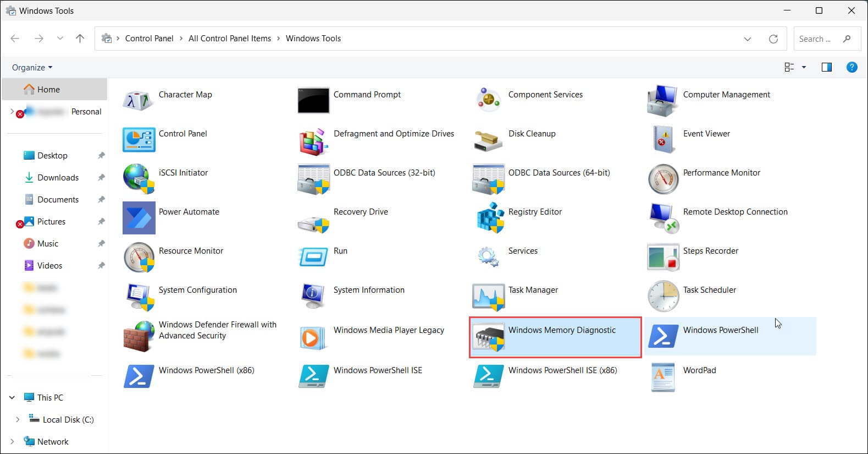
Task: Go up one folder level
Action: tap(80, 39)
